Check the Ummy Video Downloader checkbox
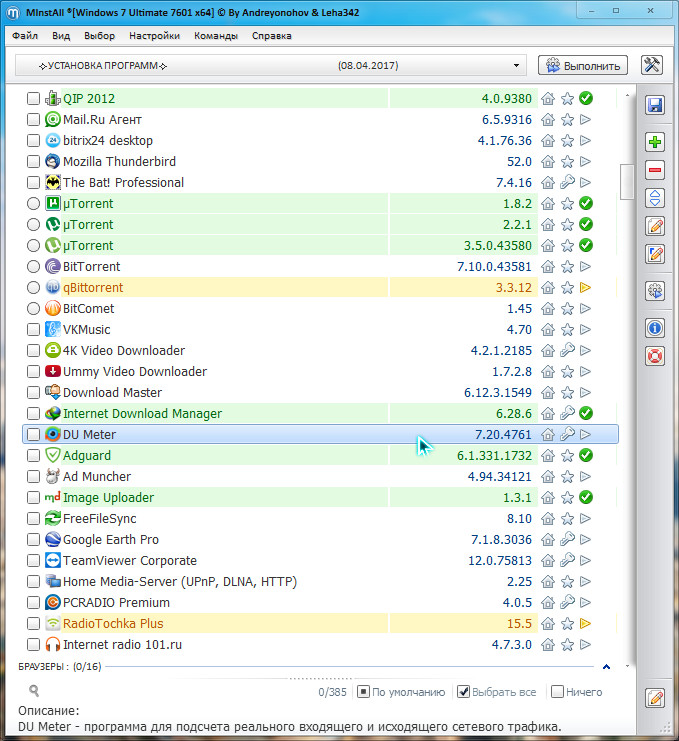The height and width of the screenshot is (741, 679). [x=33, y=371]
